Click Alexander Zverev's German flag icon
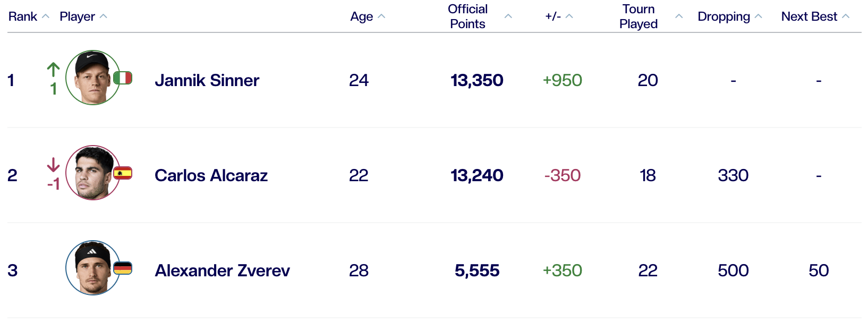This screenshot has width=868, height=322. coord(123,268)
